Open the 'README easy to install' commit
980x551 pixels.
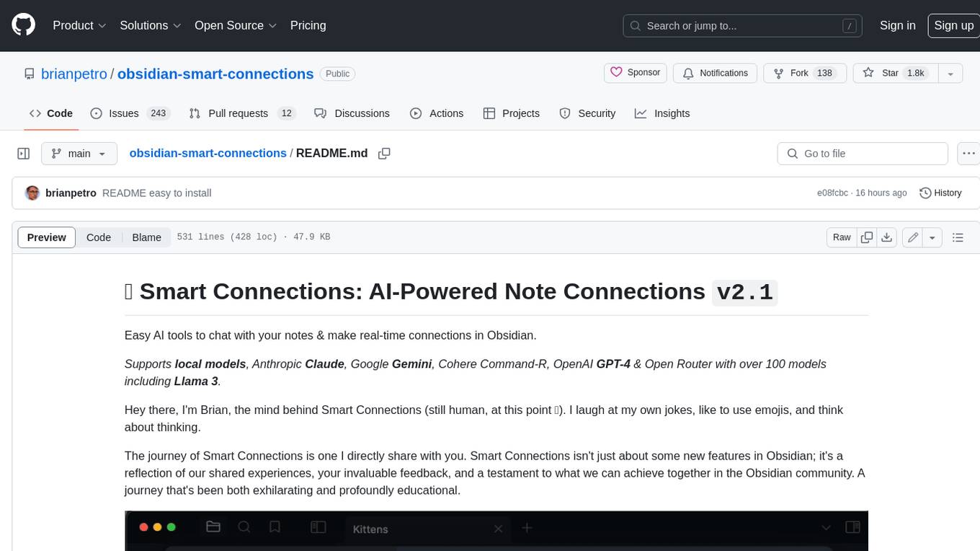(157, 193)
